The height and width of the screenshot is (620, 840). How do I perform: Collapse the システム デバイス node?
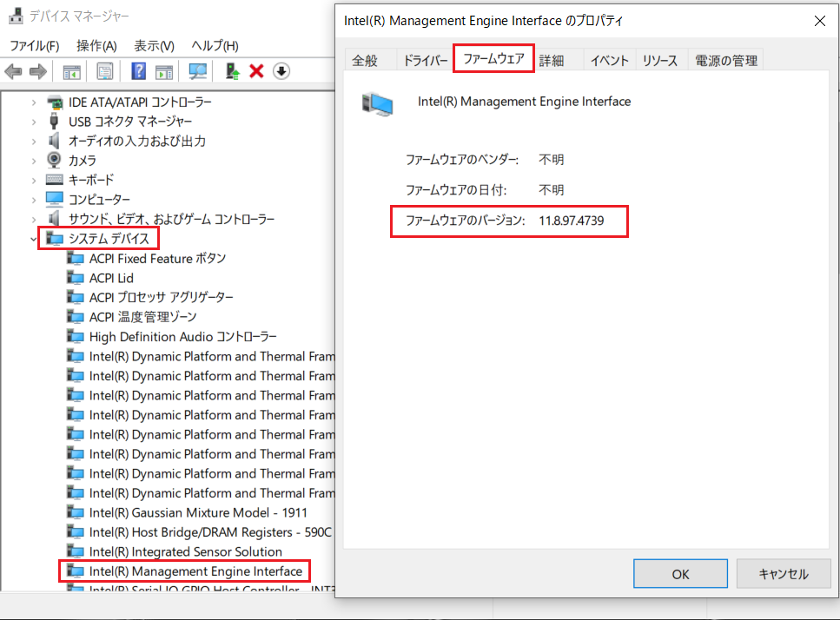(34, 239)
